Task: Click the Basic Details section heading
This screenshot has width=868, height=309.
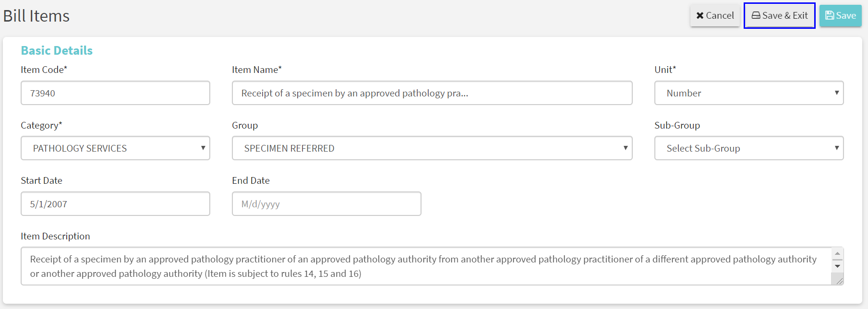Action: (56, 50)
